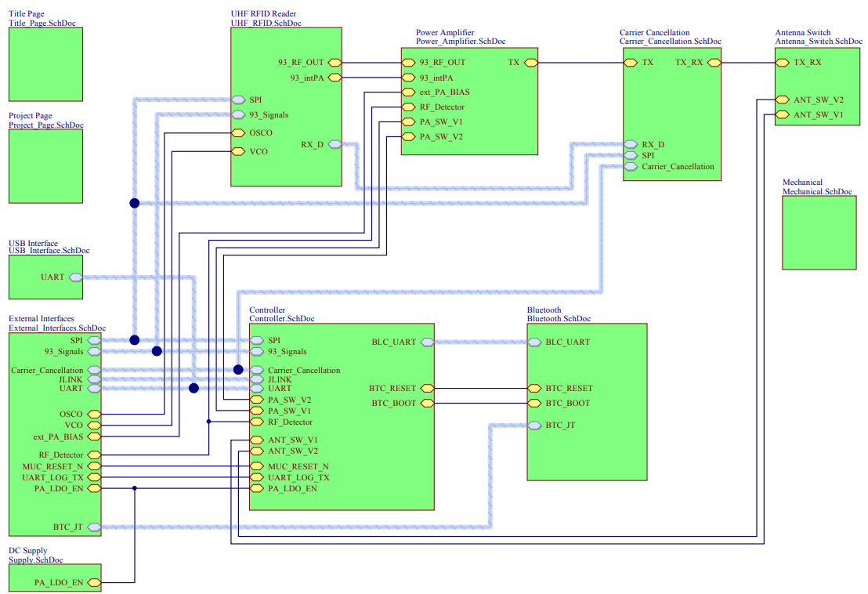Screen dimensions: 868x594
Task: Click the 93_intPA label in Power Amplifier
Action: 436,78
